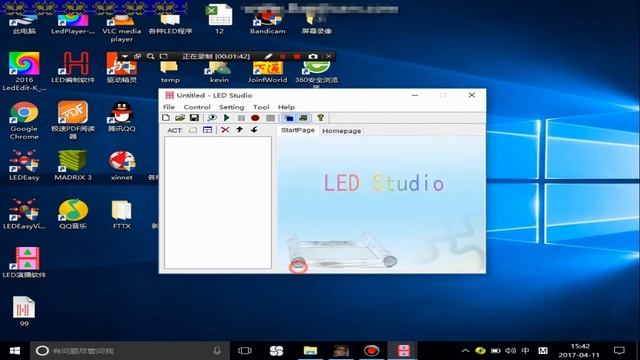Open the volume control in system tray
640x360 pixels.
pyautogui.click(x=510, y=351)
